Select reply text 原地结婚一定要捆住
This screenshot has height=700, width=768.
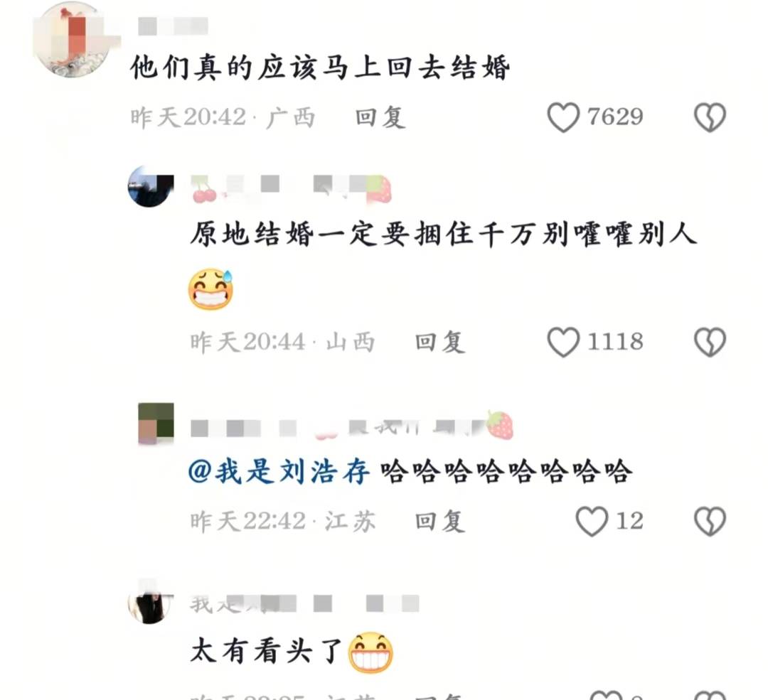[331, 234]
